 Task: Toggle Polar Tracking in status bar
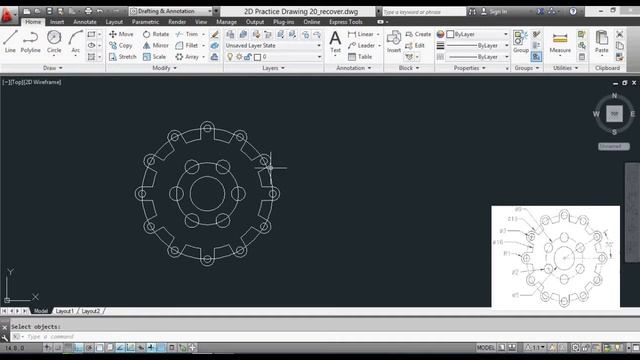[x=89, y=348]
